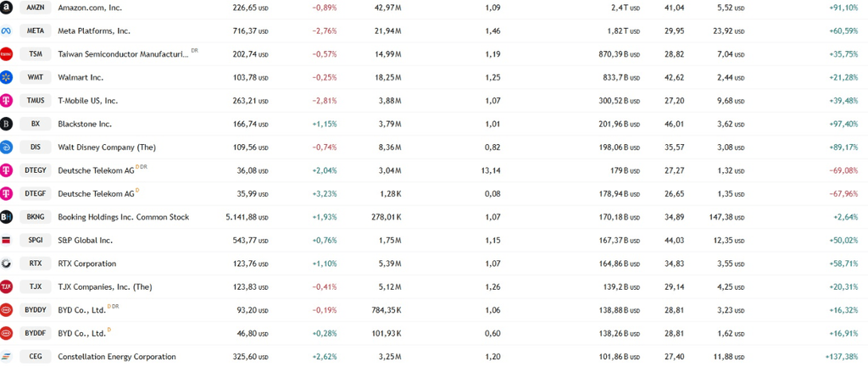
Task: Click the RTX Corporation logo icon
Action: (x=7, y=264)
